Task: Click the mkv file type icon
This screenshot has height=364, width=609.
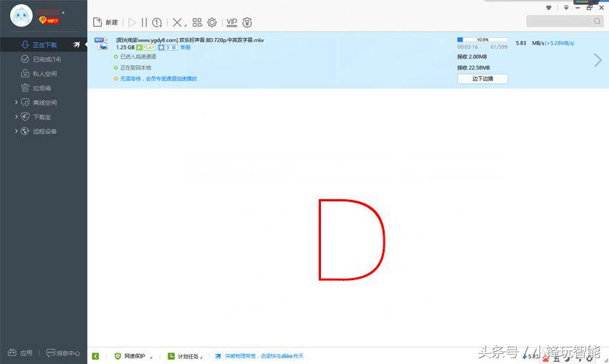Action: pos(101,44)
